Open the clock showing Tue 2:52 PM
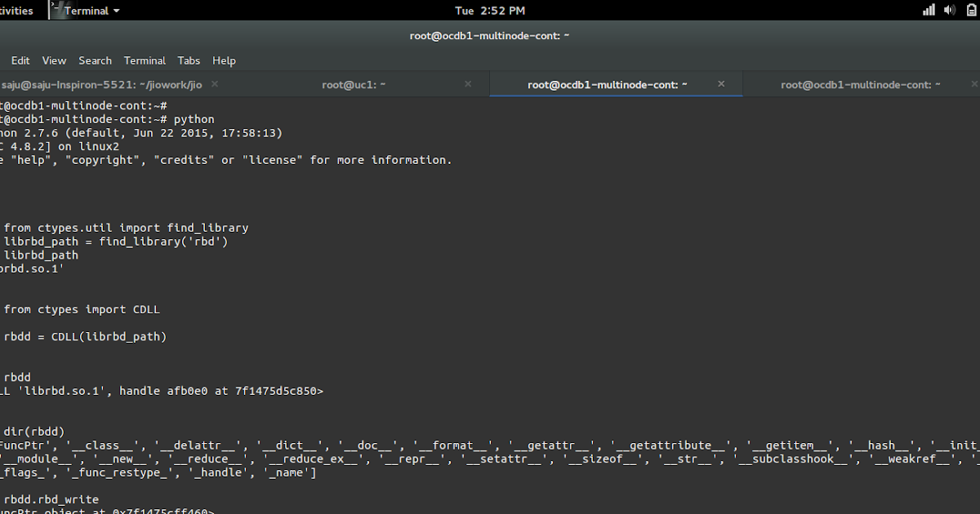This screenshot has width=980, height=514. (490, 10)
